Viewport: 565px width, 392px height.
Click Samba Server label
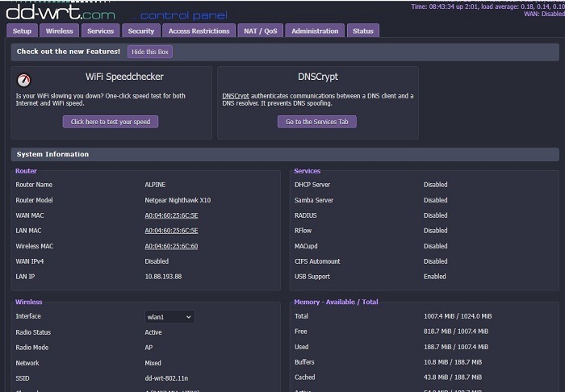(314, 200)
